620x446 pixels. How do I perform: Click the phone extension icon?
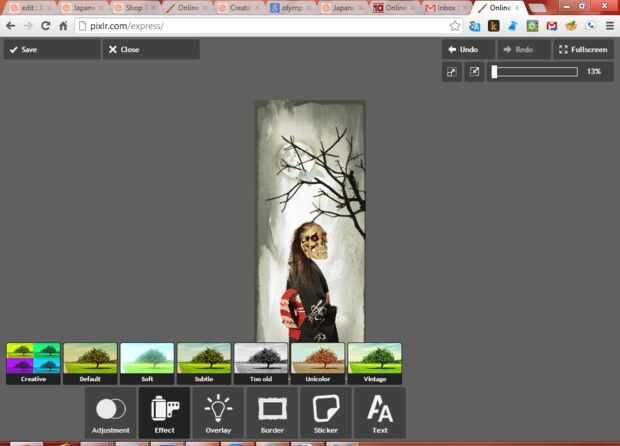click(591, 26)
